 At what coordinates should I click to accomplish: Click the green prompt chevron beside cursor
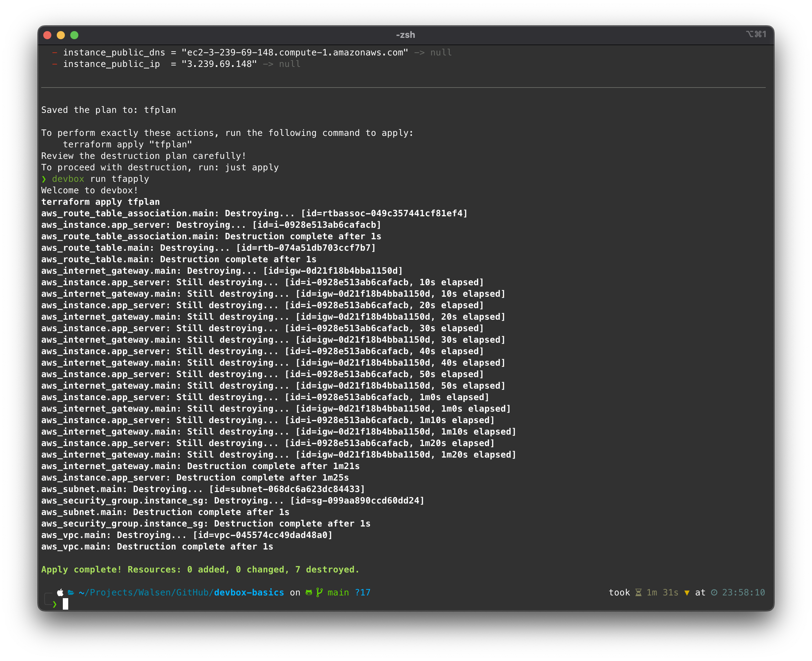[55, 604]
